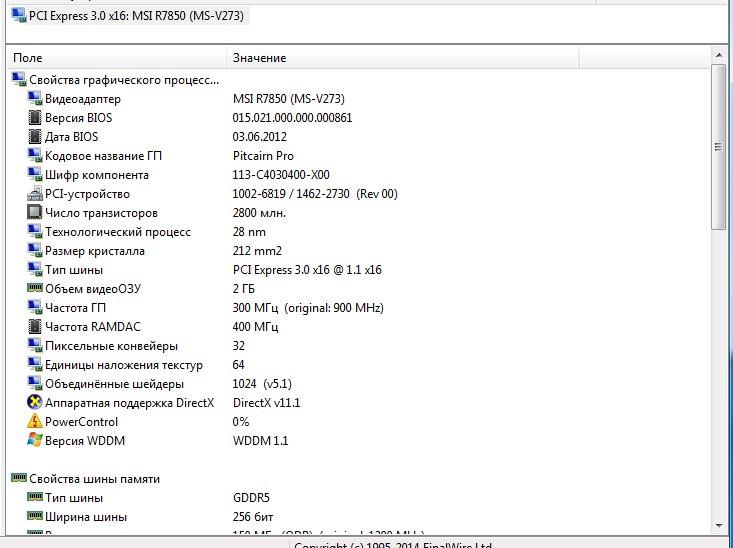Select the 'Pitcairn Pro' code name value

pyautogui.click(x=263, y=156)
